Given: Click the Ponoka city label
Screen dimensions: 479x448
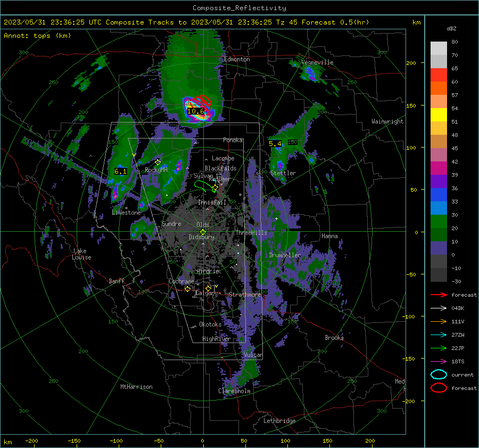Looking at the screenshot, I should coord(233,140).
